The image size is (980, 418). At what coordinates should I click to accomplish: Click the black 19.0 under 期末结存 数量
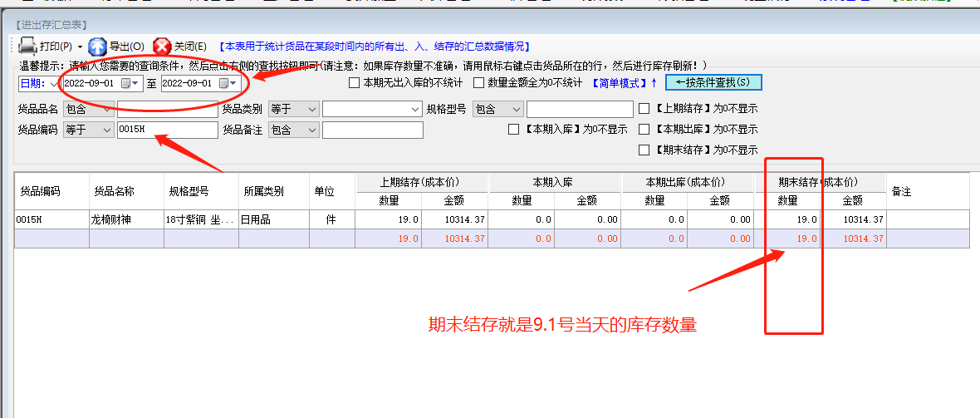pos(807,219)
